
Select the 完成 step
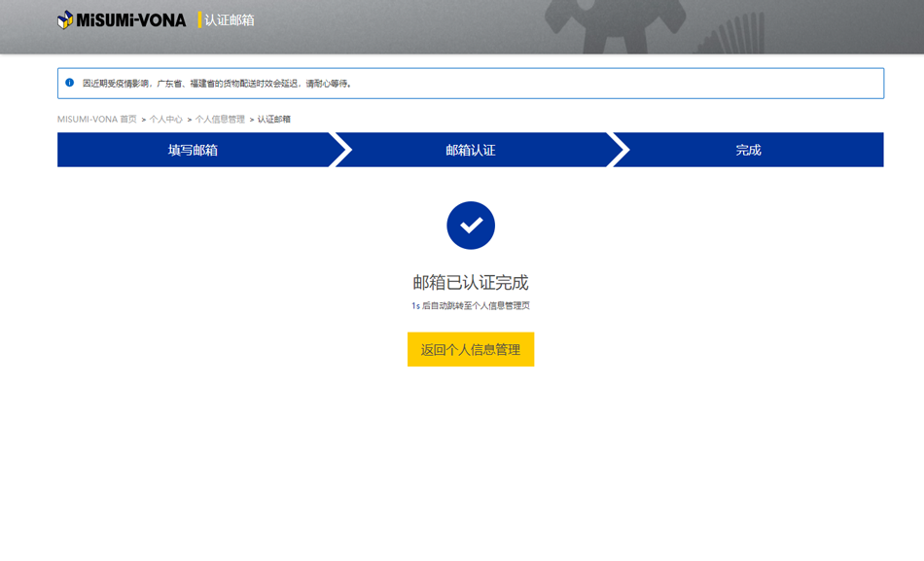(748, 150)
